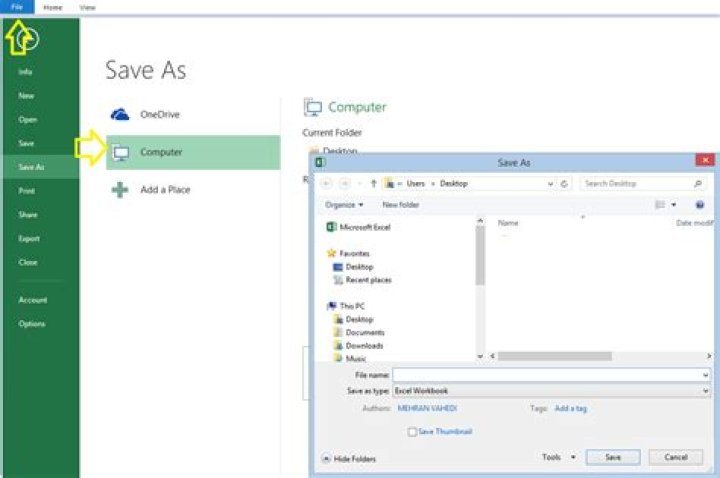Open the Tools dropdown
The image size is (720, 478).
coord(558,457)
